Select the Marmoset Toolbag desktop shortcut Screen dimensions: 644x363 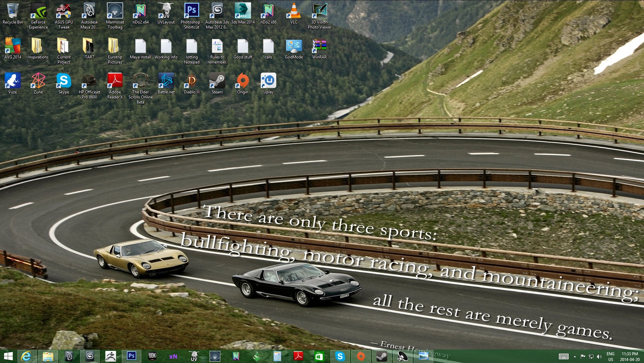(x=115, y=16)
